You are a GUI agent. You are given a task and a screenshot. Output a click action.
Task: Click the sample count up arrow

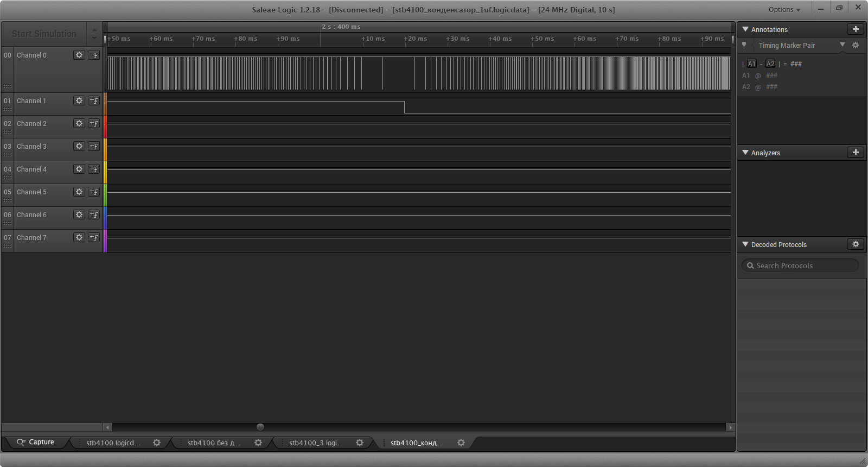[x=94, y=29]
